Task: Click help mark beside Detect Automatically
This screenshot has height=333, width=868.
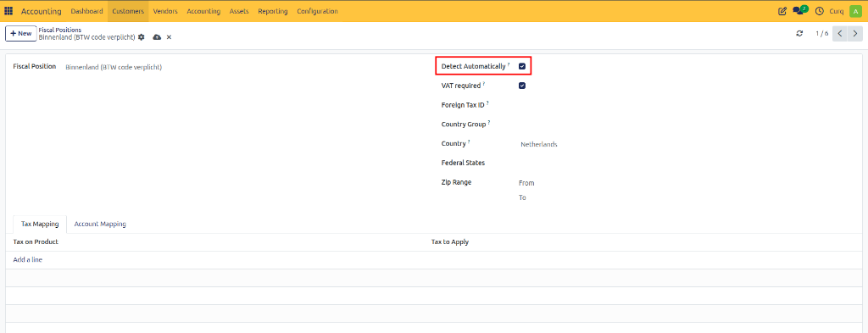Action: point(509,64)
